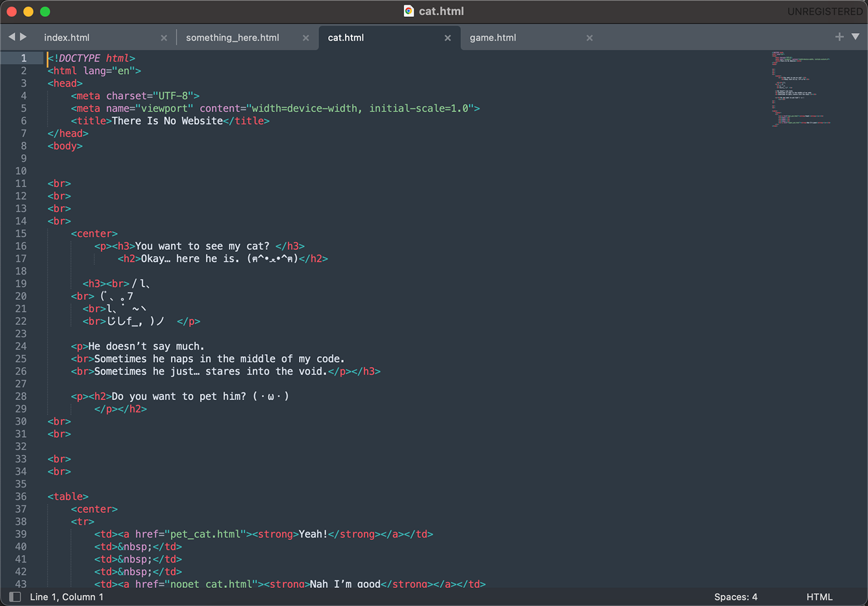Close the cat.html tab
The height and width of the screenshot is (606, 868).
447,38
